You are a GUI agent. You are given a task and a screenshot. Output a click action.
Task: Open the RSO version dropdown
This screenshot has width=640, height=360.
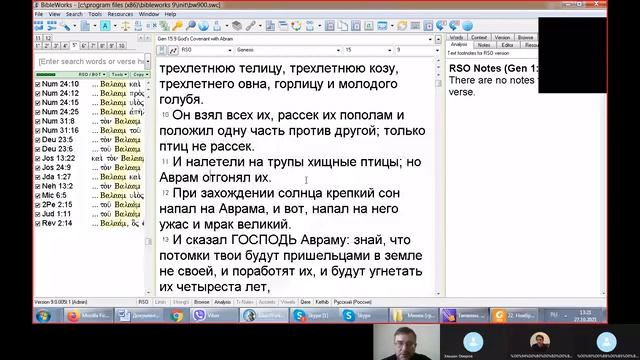(230, 50)
